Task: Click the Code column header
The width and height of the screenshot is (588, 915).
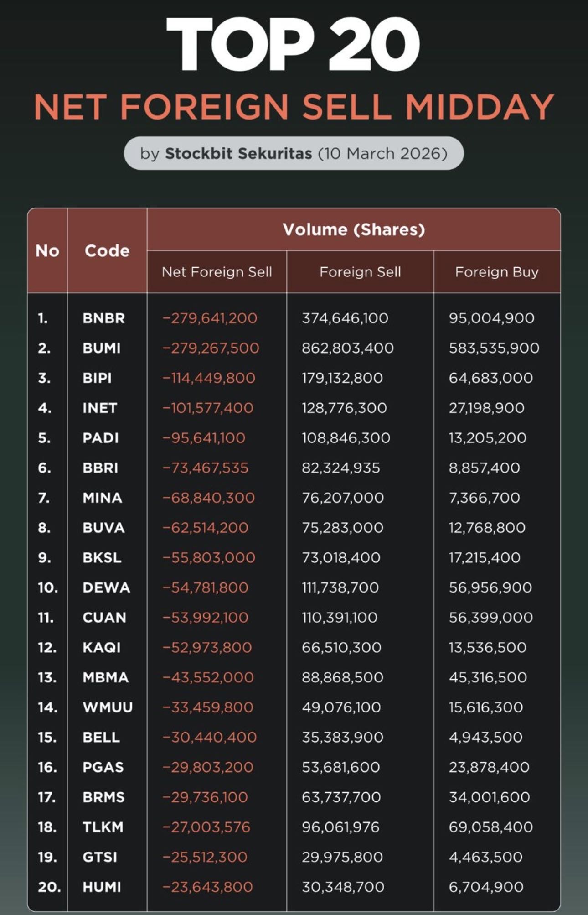Action: click(x=107, y=250)
